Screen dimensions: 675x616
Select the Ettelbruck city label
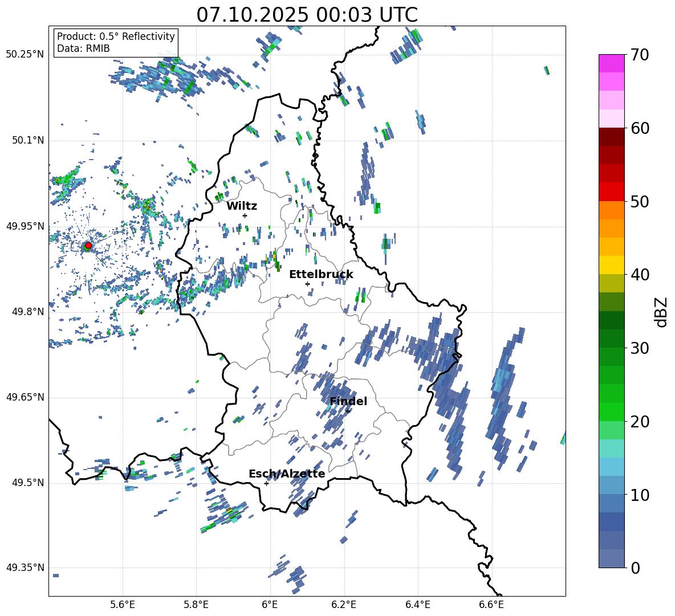tap(320, 274)
